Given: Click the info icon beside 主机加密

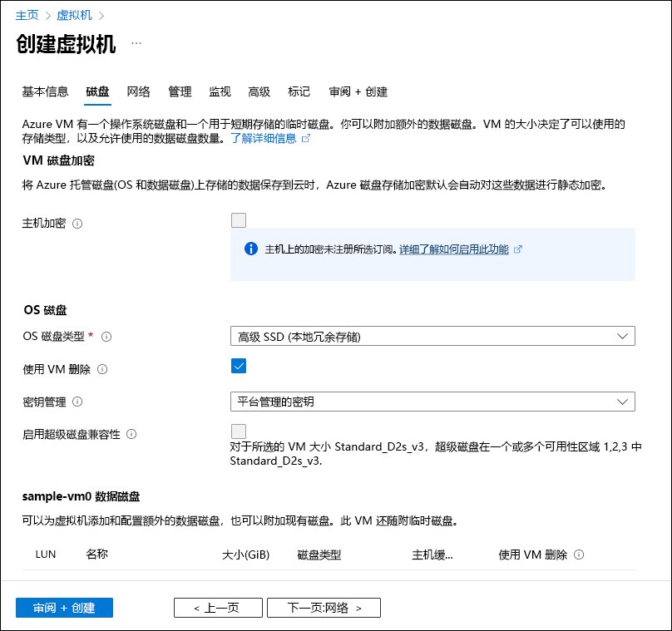Looking at the screenshot, I should coord(79,220).
